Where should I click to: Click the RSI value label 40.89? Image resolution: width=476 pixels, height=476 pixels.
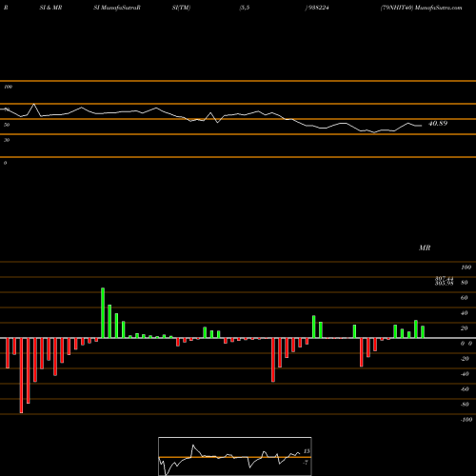(x=438, y=124)
